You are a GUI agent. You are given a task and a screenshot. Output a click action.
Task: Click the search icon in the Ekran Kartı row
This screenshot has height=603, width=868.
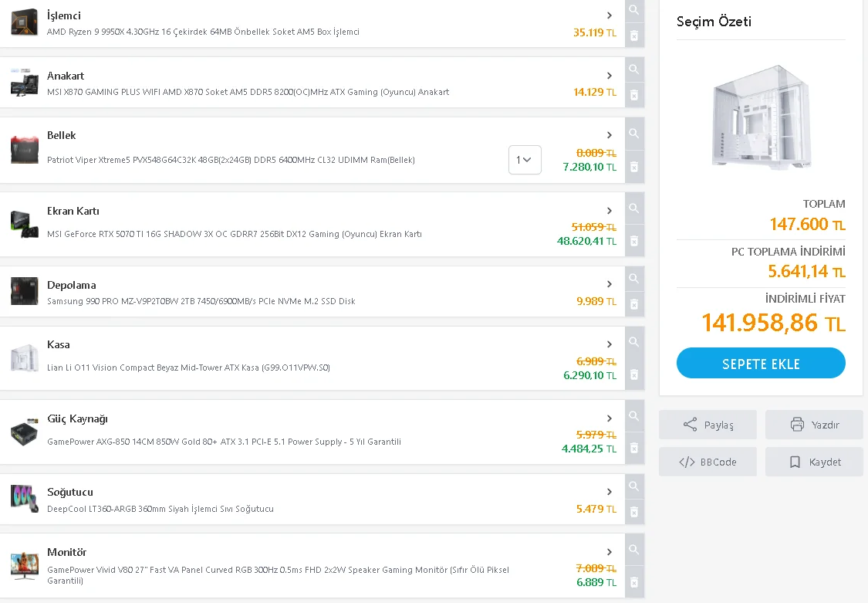coord(633,208)
